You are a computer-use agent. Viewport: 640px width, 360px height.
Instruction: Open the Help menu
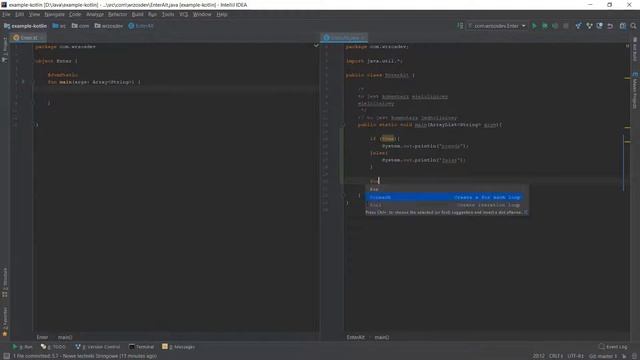pyautogui.click(x=222, y=14)
